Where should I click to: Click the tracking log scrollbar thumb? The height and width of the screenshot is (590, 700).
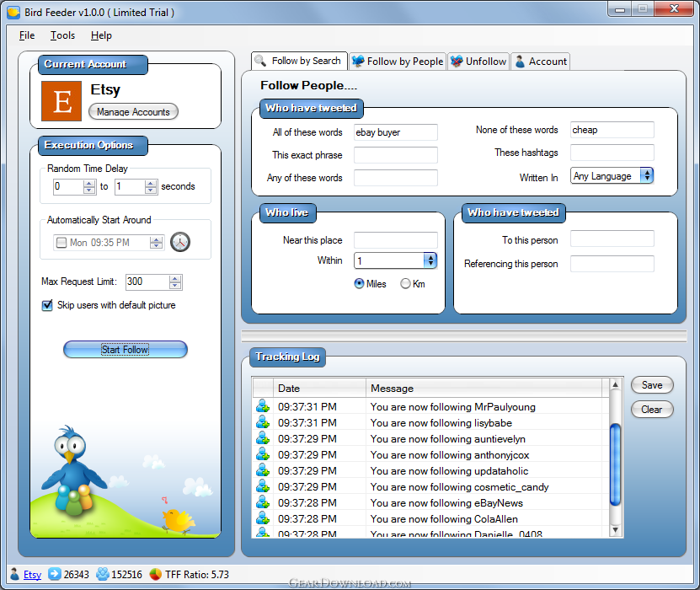615,464
